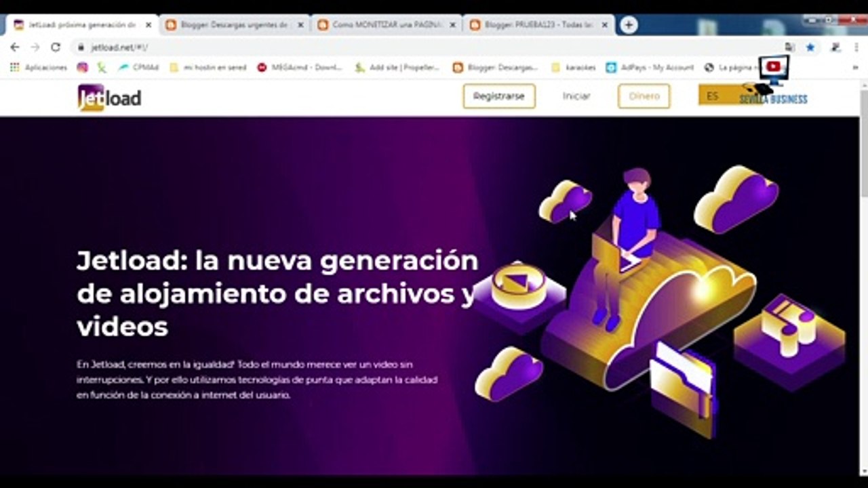Open the mi hostin en sered bookmark folder
Screen dimensions: 868x488
[x=208, y=67]
